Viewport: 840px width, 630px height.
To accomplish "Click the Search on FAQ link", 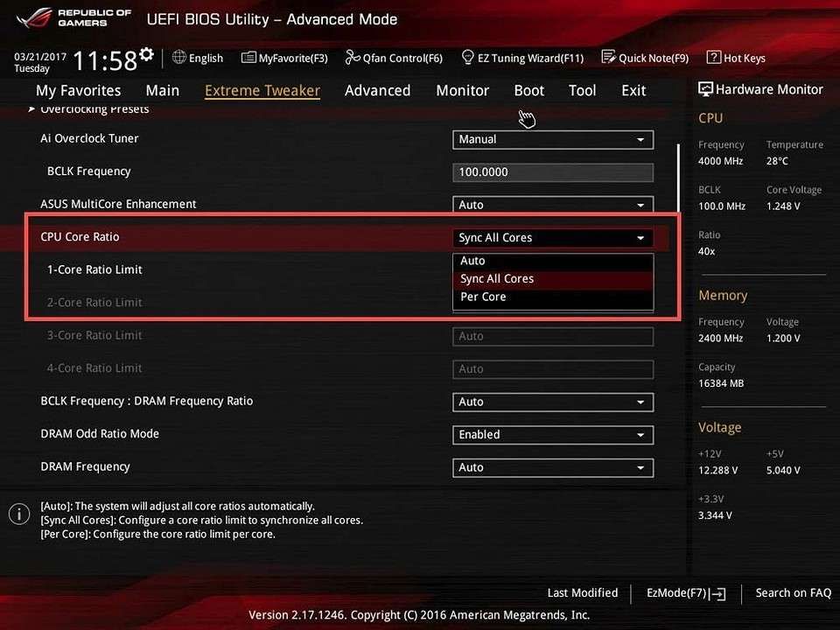I will point(793,593).
